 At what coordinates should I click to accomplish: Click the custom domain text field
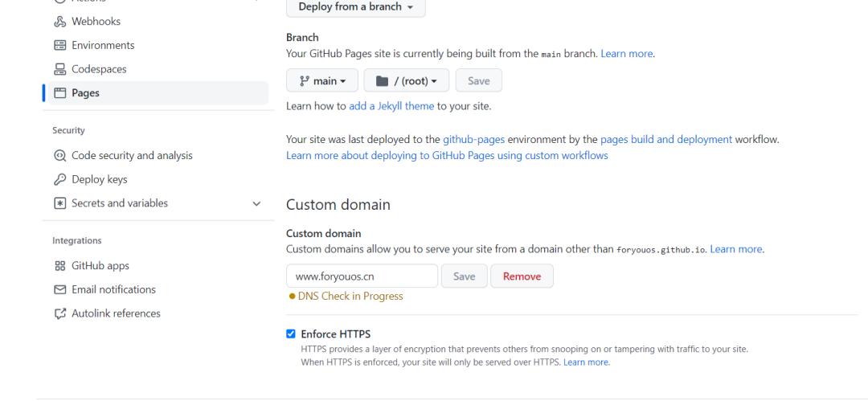click(x=362, y=276)
